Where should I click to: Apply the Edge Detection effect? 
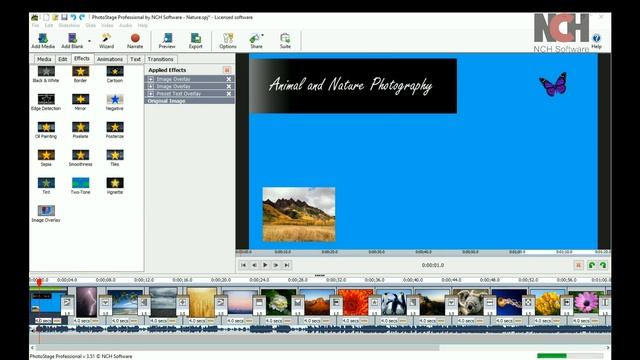pos(46,102)
